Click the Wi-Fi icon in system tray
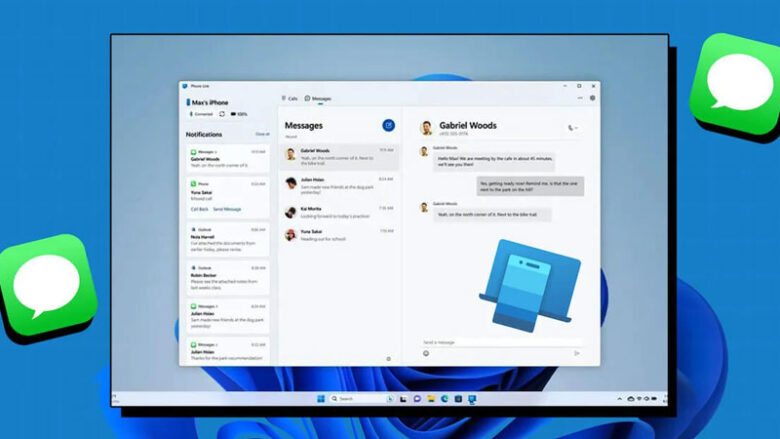This screenshot has height=439, width=780. (x=639, y=399)
